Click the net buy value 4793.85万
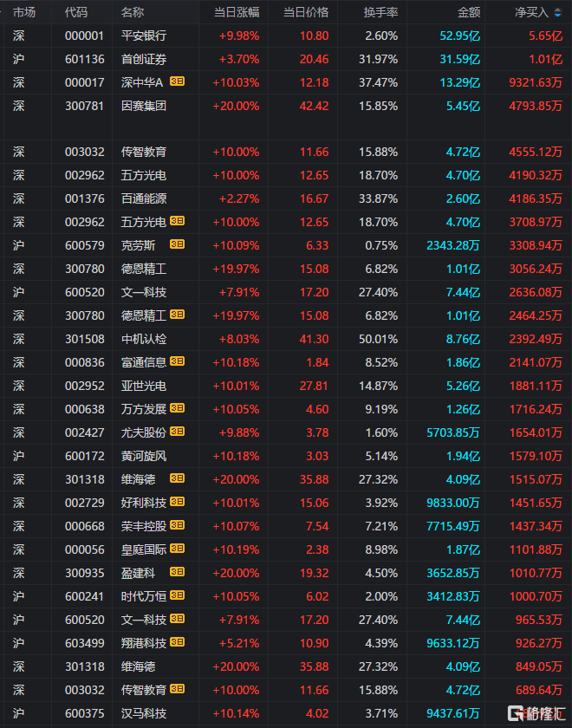 536,106
